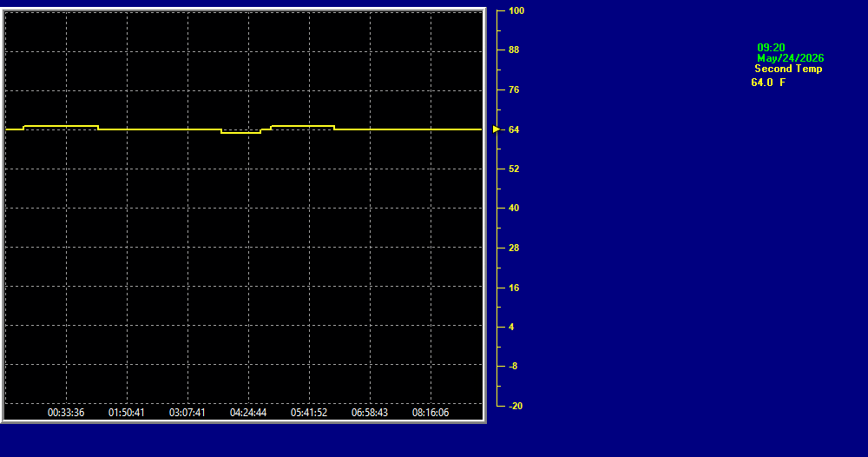The height and width of the screenshot is (457, 868).
Task: Click the 64.0 F temperature value
Action: (768, 83)
